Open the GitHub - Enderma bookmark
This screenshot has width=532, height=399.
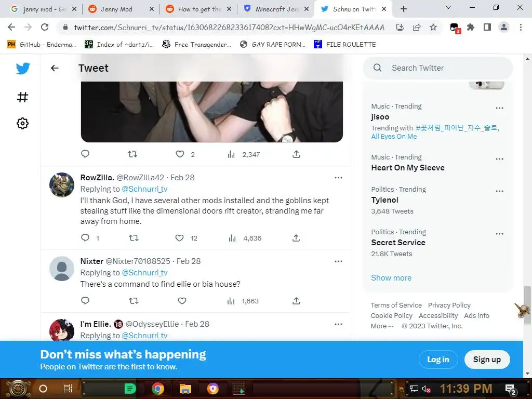point(42,45)
